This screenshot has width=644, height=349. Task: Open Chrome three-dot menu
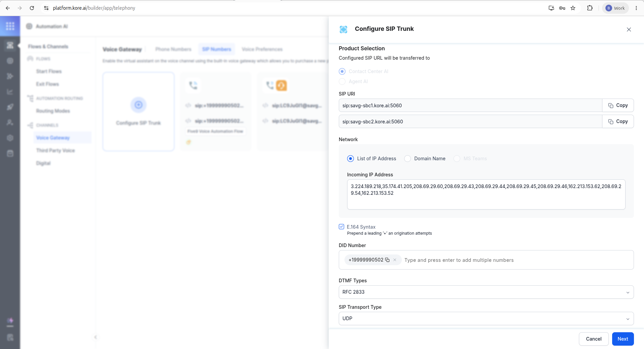(x=636, y=8)
